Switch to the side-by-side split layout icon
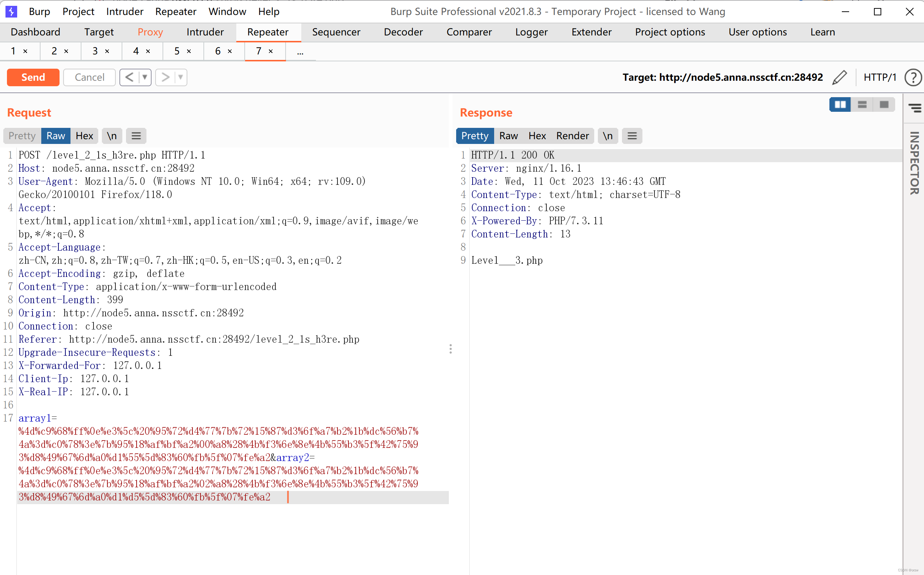Screen dimensions: 924x575 click(840, 104)
